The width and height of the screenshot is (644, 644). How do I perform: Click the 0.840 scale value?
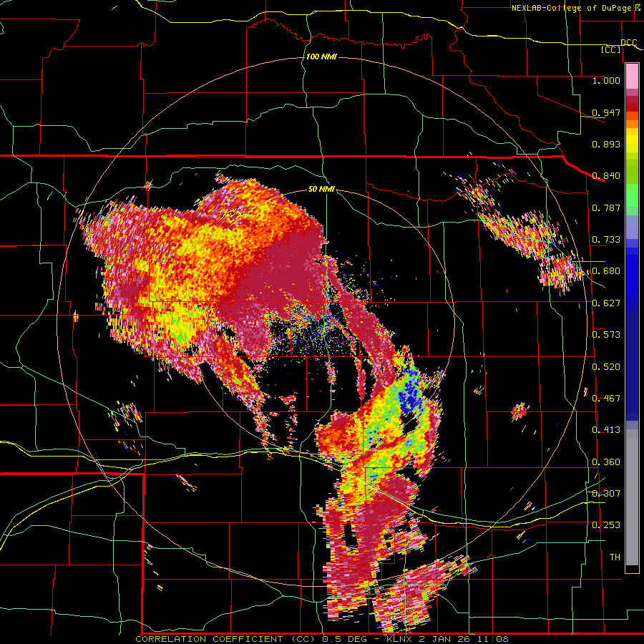606,176
